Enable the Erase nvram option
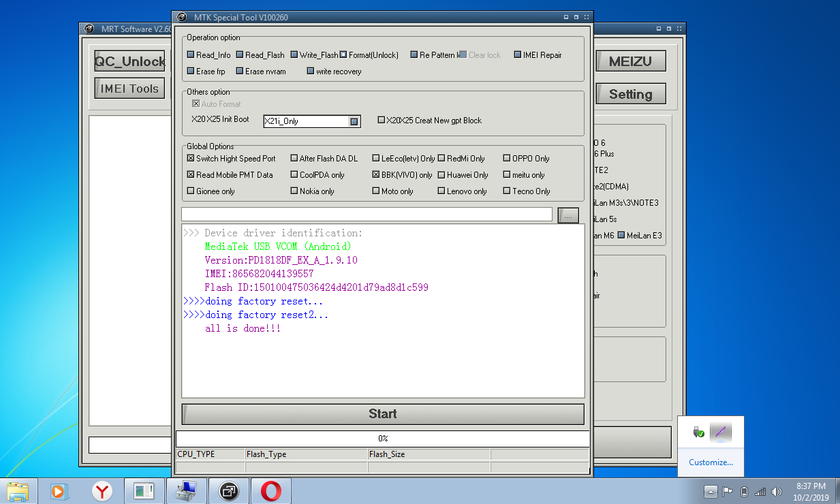This screenshot has width=840, height=504. click(x=240, y=72)
